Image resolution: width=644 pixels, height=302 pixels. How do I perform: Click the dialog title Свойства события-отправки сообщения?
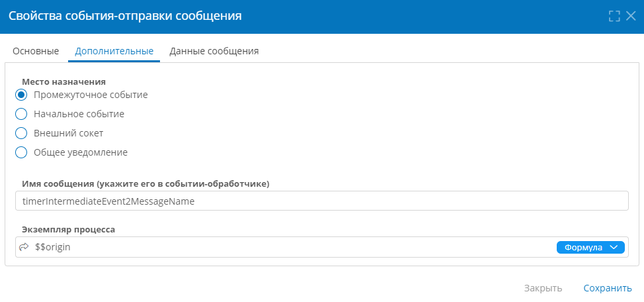tap(125, 16)
